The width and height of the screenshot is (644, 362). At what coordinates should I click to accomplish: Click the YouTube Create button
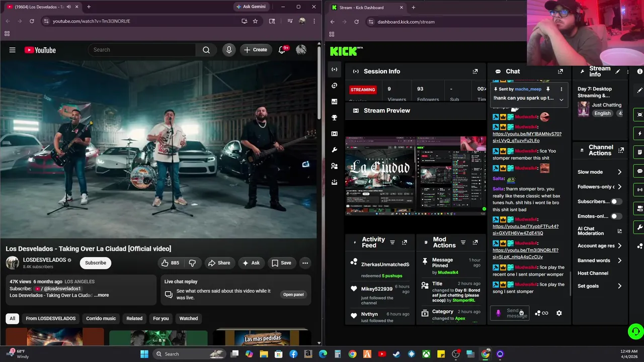click(x=256, y=50)
